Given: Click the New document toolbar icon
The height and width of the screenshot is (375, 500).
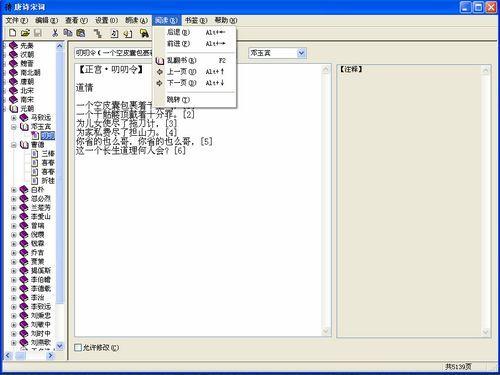Looking at the screenshot, I should pos(12,33).
